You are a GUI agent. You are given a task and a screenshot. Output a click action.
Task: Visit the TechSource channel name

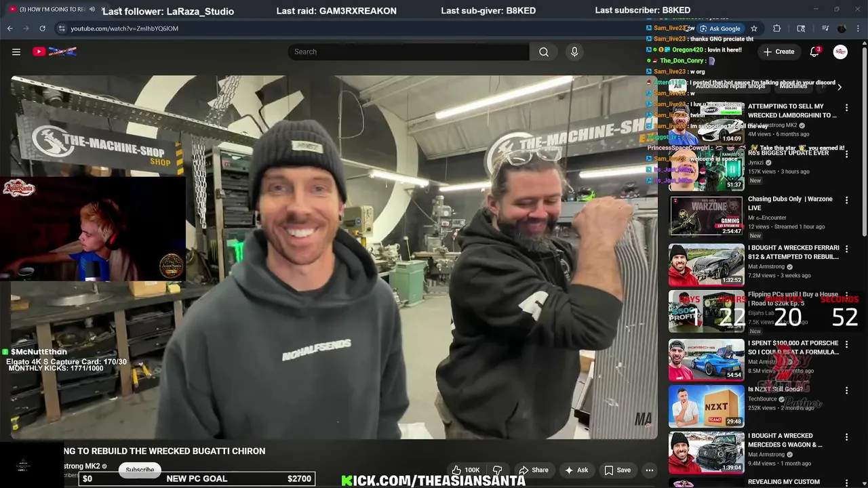click(x=764, y=399)
